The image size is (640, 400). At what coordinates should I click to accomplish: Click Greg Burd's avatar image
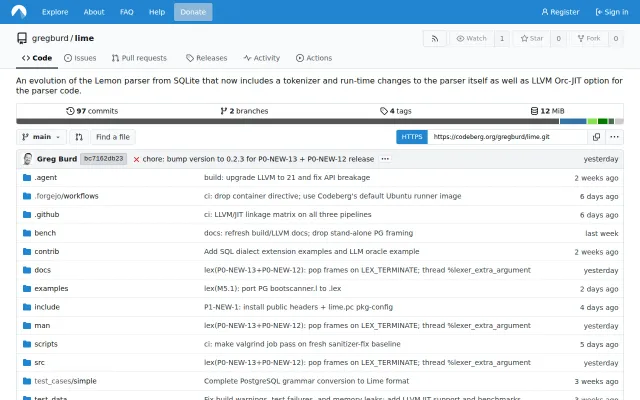(28, 159)
